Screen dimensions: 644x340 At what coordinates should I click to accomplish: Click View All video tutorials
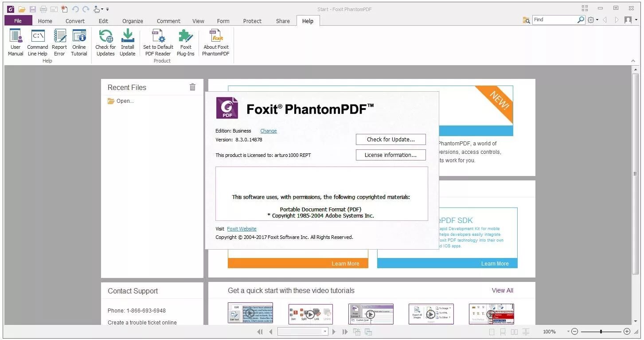(x=502, y=290)
